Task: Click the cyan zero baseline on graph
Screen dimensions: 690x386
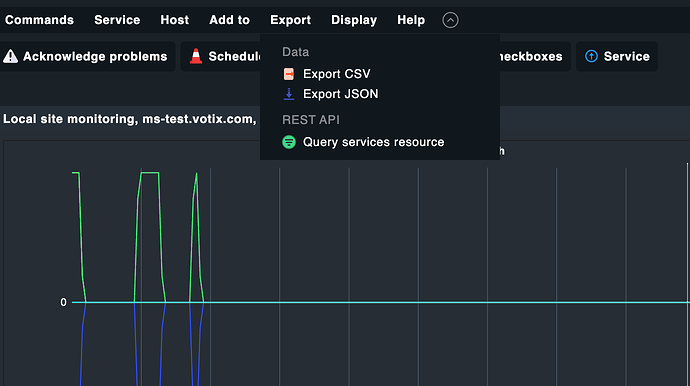Action: [381, 302]
